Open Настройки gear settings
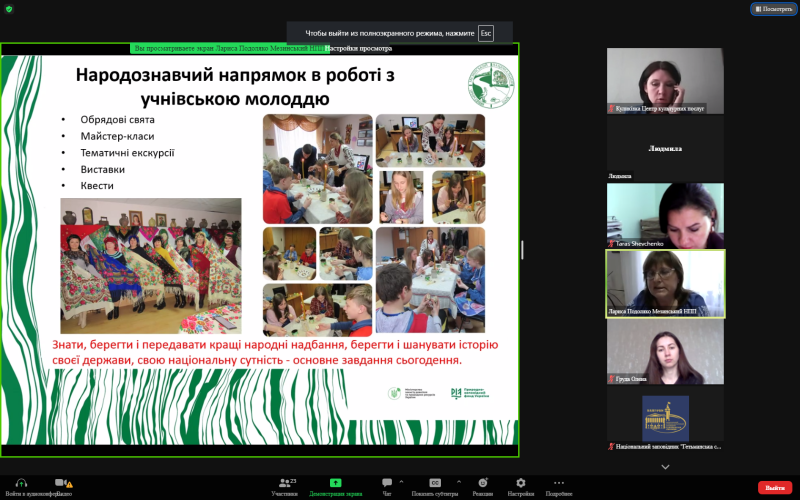This screenshot has width=800, height=500. (x=520, y=484)
